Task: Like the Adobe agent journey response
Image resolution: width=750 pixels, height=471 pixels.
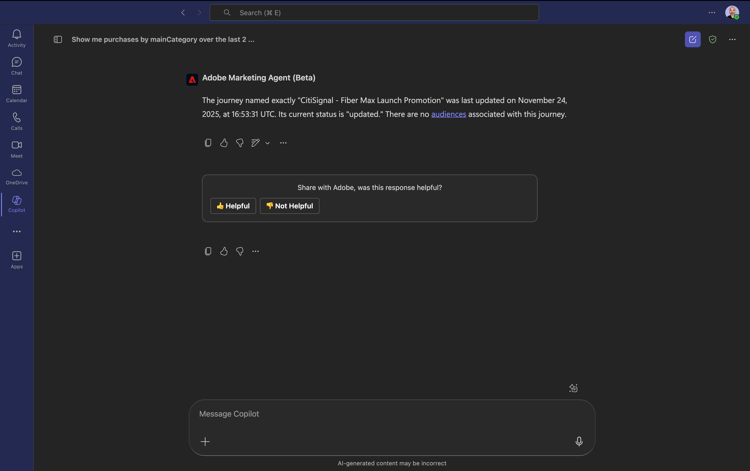Action: 224,142
